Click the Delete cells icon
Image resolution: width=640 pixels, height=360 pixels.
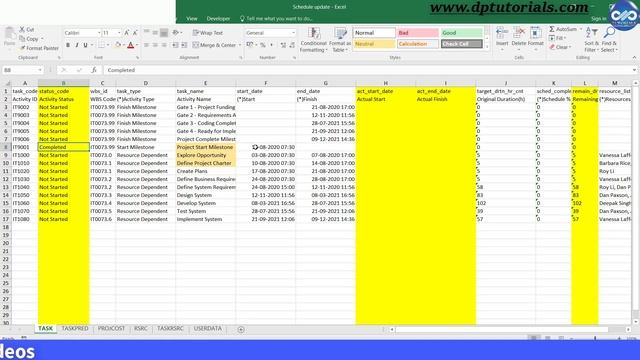[519, 33]
